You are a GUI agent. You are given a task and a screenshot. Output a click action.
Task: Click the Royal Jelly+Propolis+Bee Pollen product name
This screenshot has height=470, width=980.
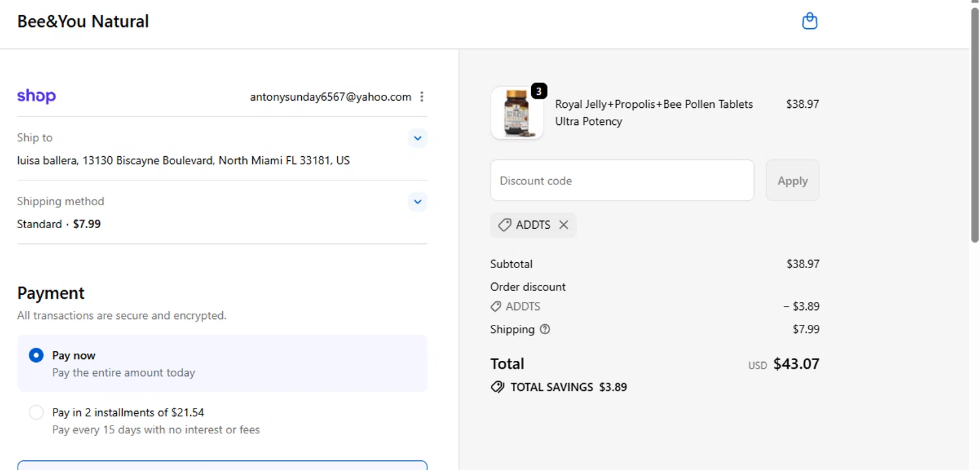[654, 112]
